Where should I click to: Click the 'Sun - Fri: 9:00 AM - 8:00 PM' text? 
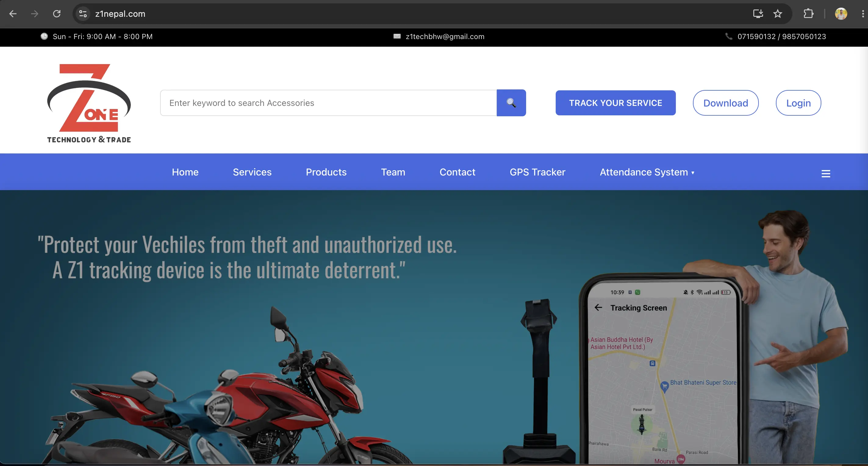(103, 36)
